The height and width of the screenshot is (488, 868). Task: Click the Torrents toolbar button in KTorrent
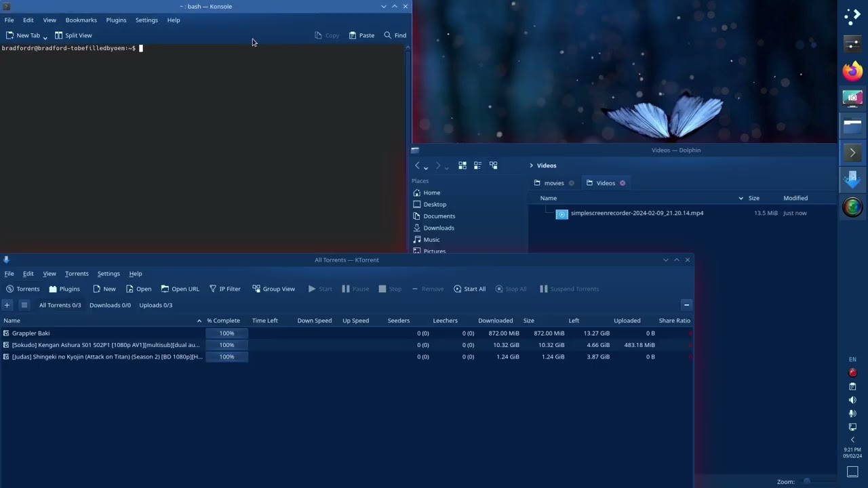tap(22, 289)
